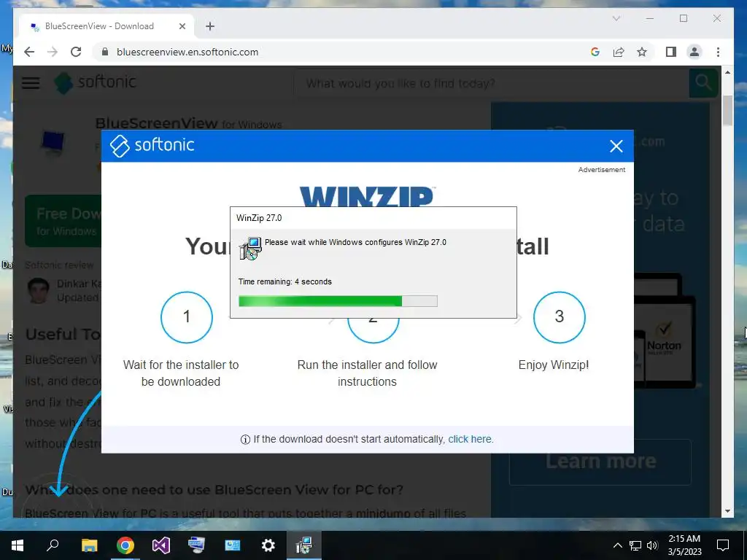This screenshot has height=560, width=747.
Task: Open Chrome three-dot menu
Action: [x=718, y=52]
